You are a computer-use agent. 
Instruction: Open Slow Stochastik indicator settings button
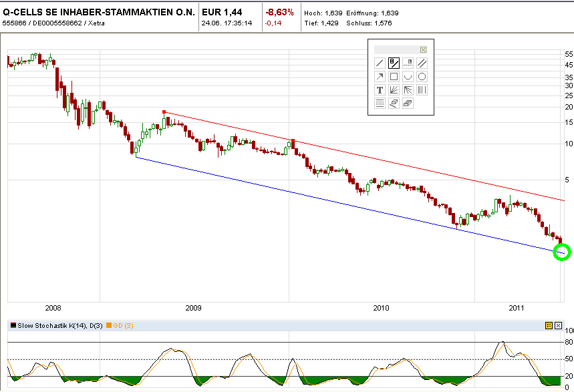(549, 325)
